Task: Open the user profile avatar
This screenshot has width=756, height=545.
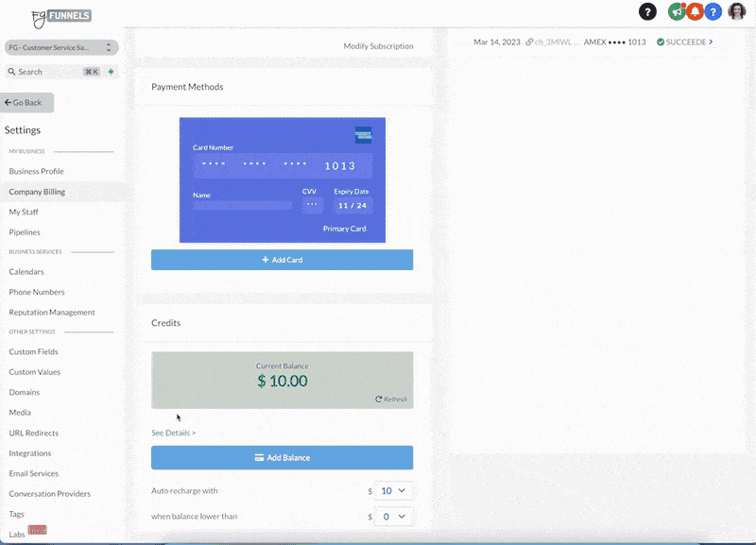Action: coord(737,11)
